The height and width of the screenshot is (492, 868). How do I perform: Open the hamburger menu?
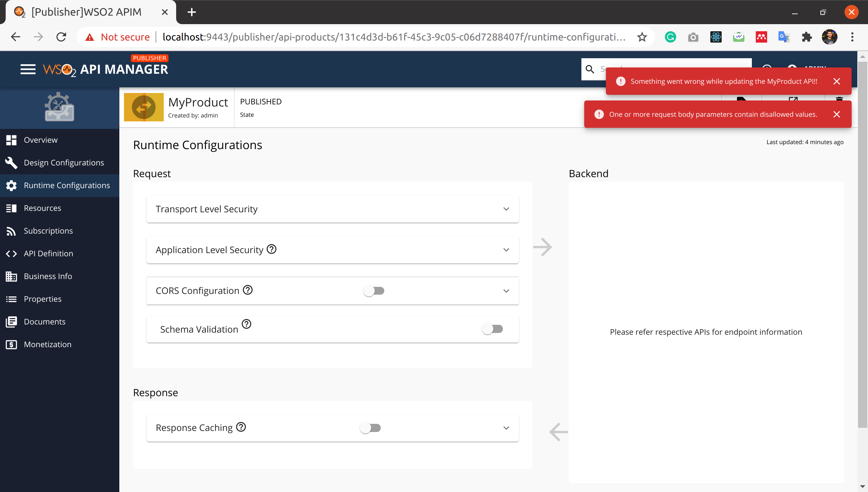pyautogui.click(x=28, y=69)
